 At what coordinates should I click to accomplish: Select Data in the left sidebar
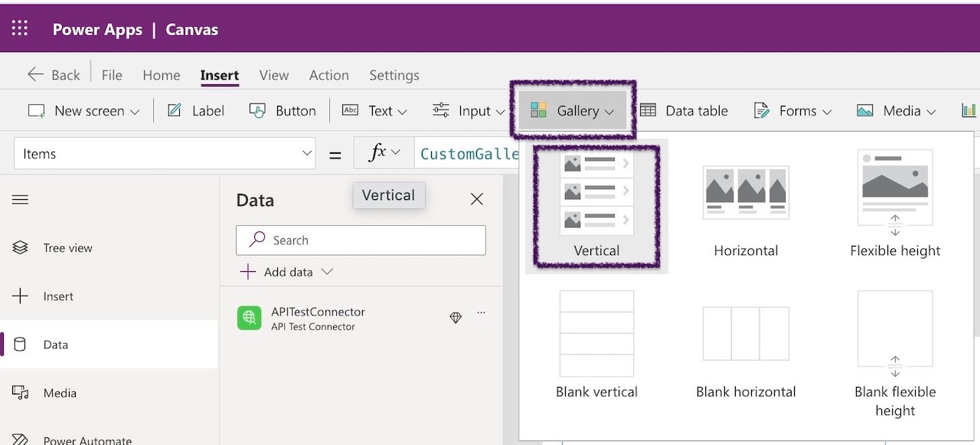click(109, 345)
